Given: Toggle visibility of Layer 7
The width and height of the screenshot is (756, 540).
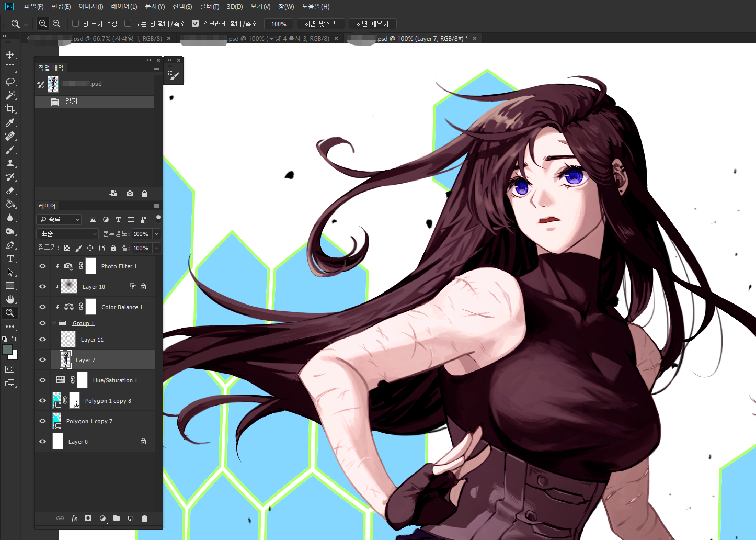Looking at the screenshot, I should point(43,359).
